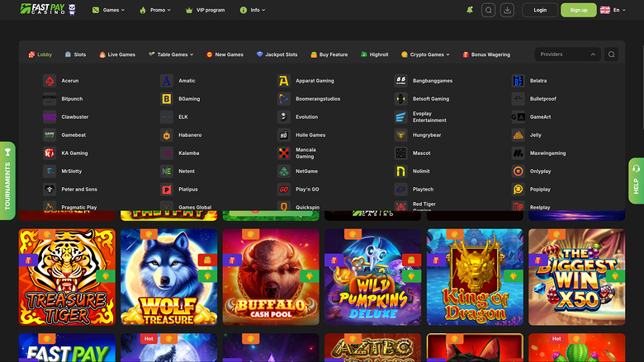Image resolution: width=644 pixels, height=362 pixels.
Task: Select the GameArt provider icon
Action: pos(519,117)
